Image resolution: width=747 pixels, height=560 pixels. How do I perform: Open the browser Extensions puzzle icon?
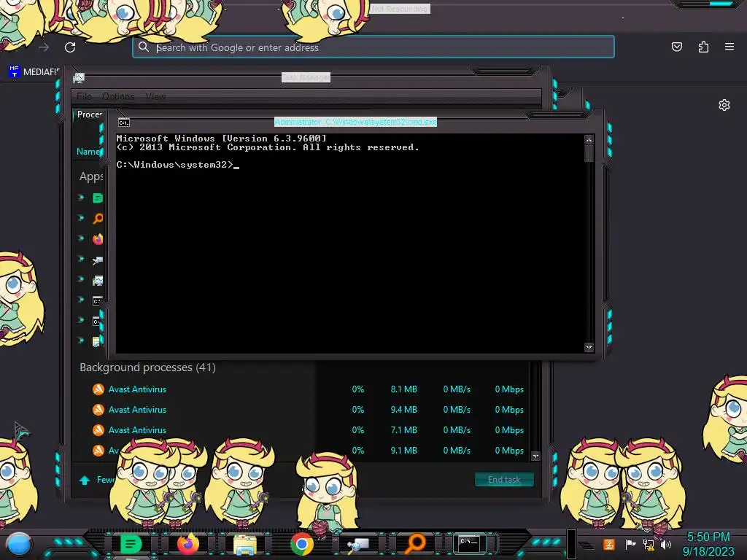tap(703, 47)
